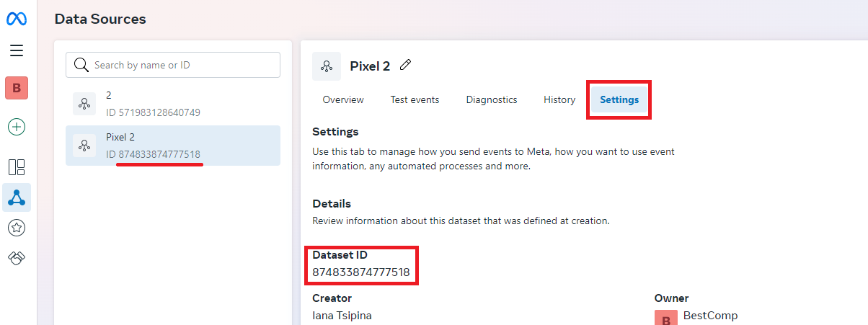Switch to the Overview tab
This screenshot has width=868, height=325.
point(343,100)
